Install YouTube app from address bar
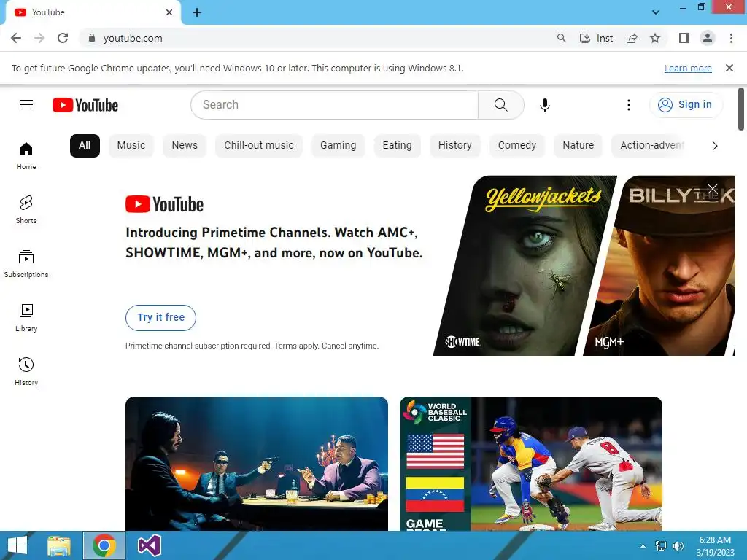Viewport: 747px width, 560px height. coord(597,38)
